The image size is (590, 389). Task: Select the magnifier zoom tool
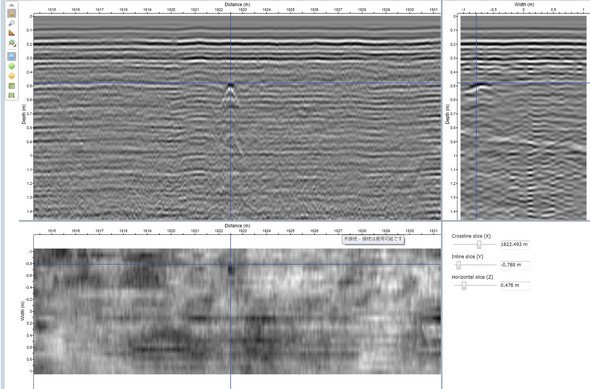[12, 23]
